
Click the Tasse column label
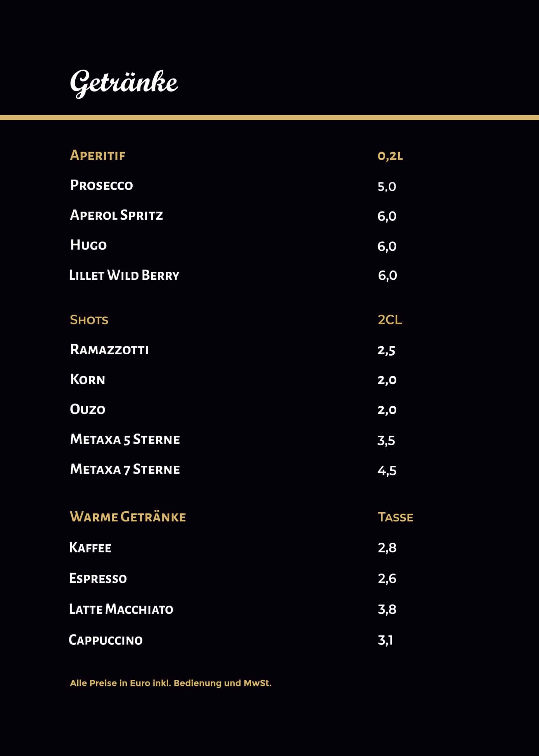[395, 517]
